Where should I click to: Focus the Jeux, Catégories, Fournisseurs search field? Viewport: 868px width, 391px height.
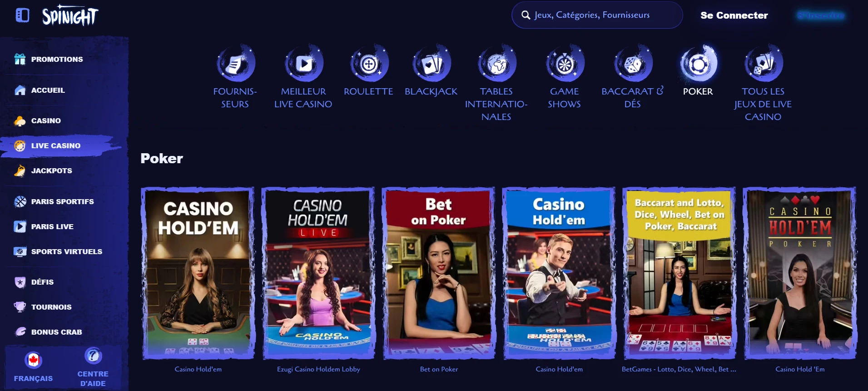(x=597, y=15)
